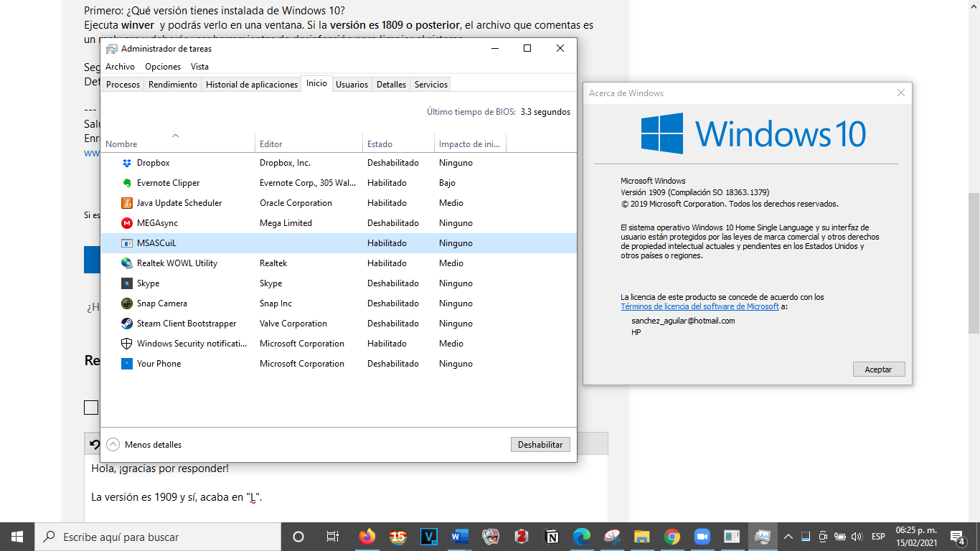Click the MEGAsync red icon
The height and width of the screenshot is (551, 980).
[127, 223]
